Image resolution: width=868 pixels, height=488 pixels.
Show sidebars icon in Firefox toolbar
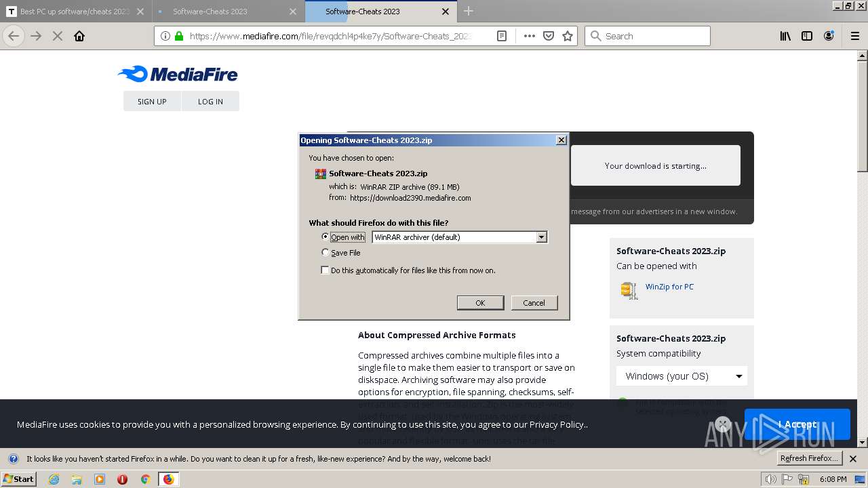(807, 36)
